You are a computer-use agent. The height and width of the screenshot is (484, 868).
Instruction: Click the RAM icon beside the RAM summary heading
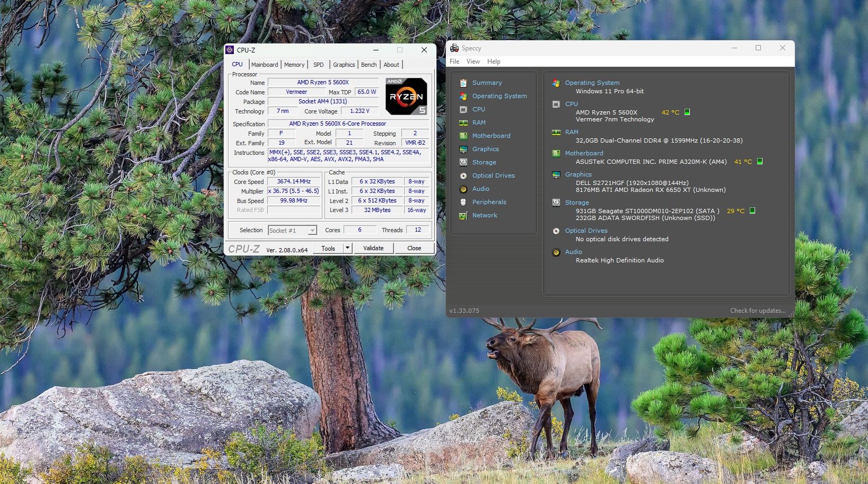(556, 132)
